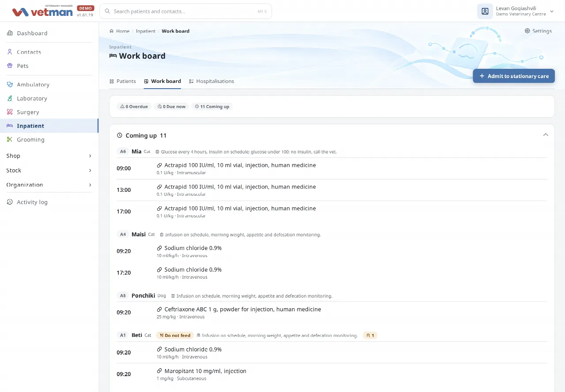Filter by 11 Coming up chip
This screenshot has width=565, height=392.
(212, 107)
